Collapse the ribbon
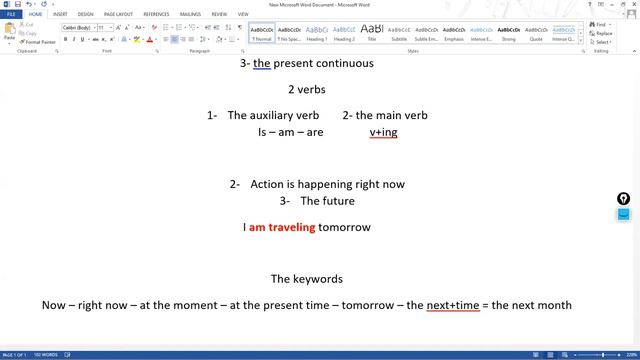 pos(634,51)
